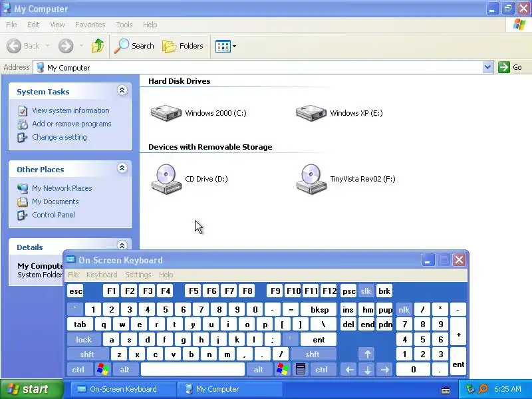This screenshot has width=532, height=399.
Task: Open the Favorites menu
Action: [90, 25]
